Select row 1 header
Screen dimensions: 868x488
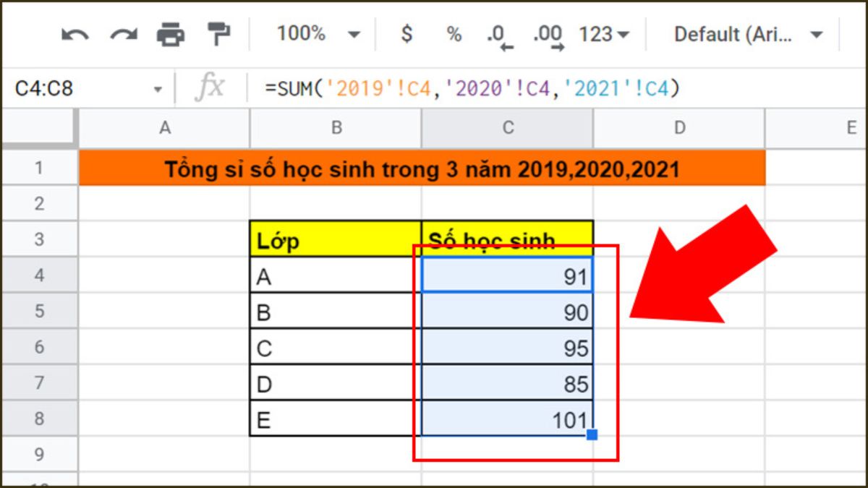40,167
